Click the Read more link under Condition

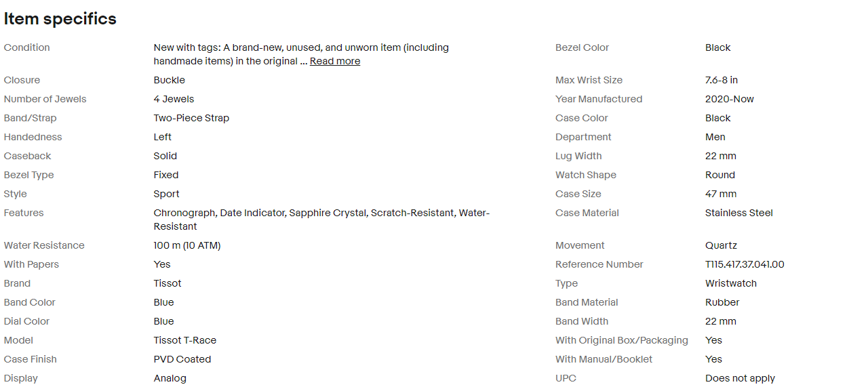335,62
